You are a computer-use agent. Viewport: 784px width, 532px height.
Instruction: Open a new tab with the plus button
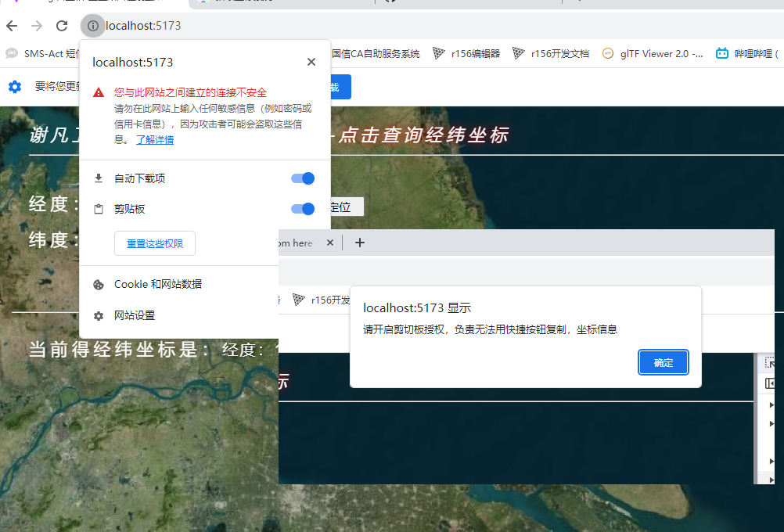[x=359, y=243]
